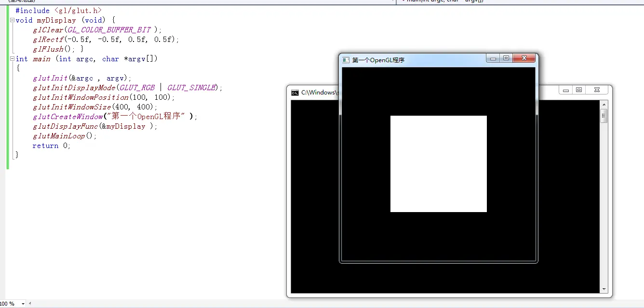
Task: Click the glutCreateWindow call
Action: coord(68,117)
